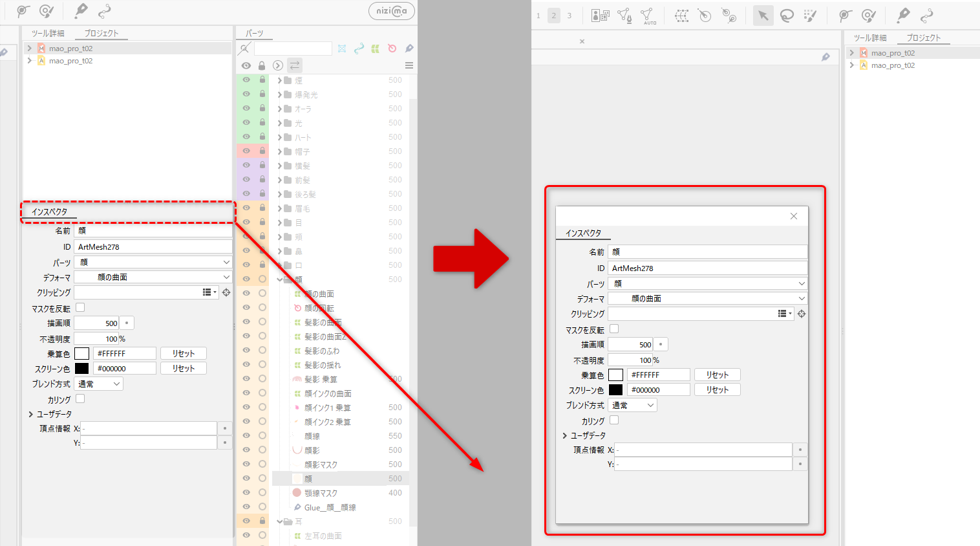Click the glue tool icon in right toolbar
980x546 pixels.
coord(926,16)
